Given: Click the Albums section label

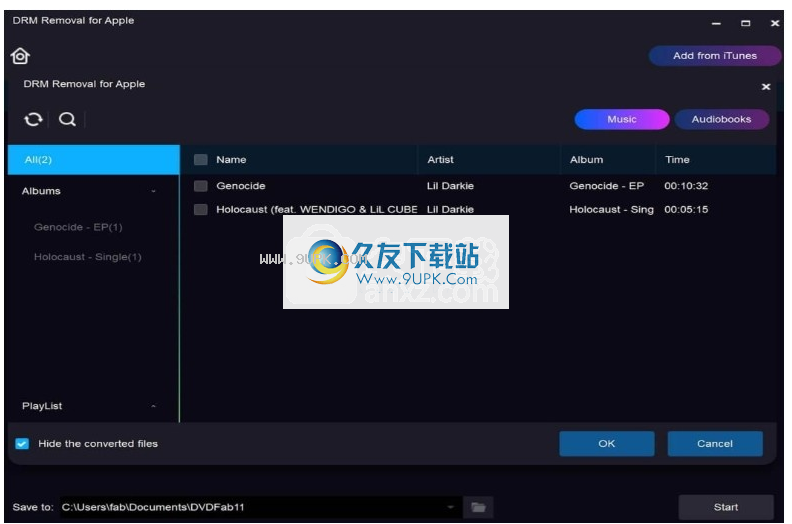Looking at the screenshot, I should coord(41,191).
